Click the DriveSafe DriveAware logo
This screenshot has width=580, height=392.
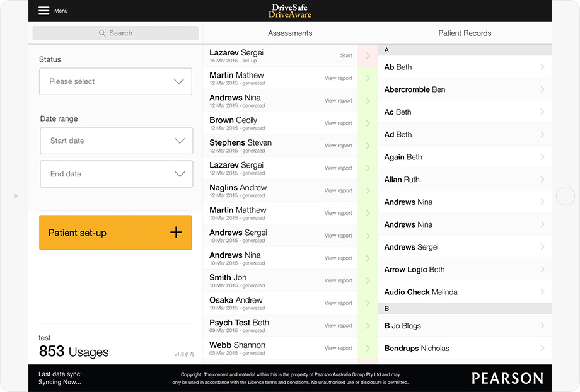pyautogui.click(x=289, y=11)
